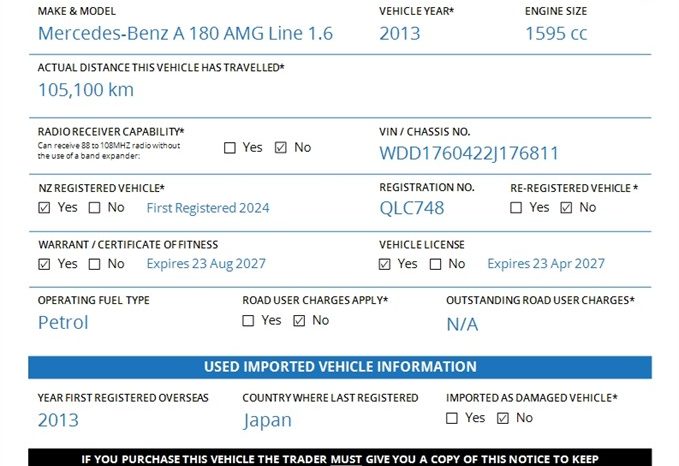The height and width of the screenshot is (466, 679).
Task: Click 'First Registered 2024' text
Action: coord(208,208)
